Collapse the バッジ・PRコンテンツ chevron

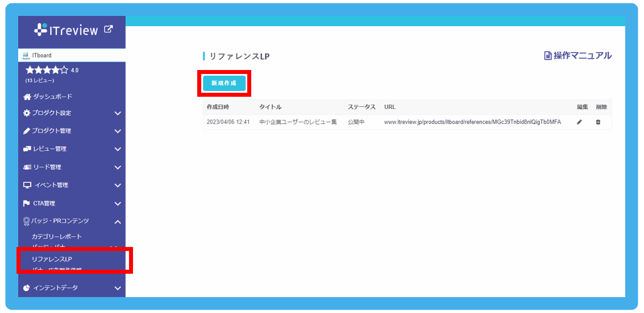118,222
